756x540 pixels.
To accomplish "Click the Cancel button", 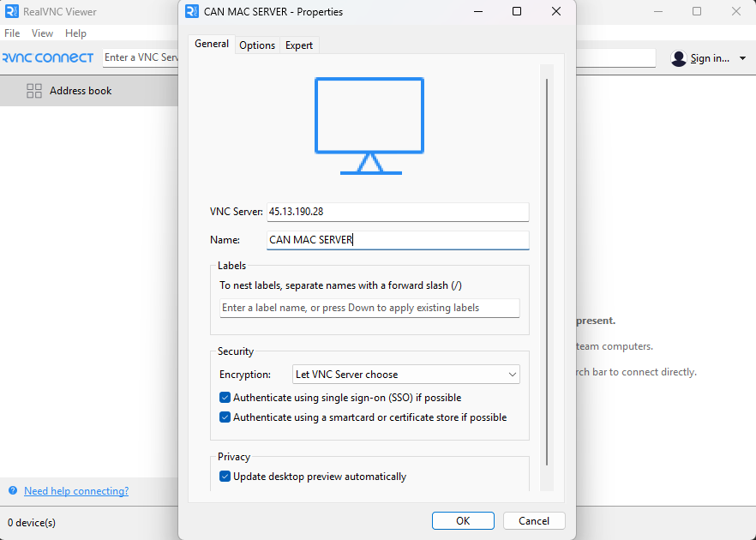I will click(534, 521).
